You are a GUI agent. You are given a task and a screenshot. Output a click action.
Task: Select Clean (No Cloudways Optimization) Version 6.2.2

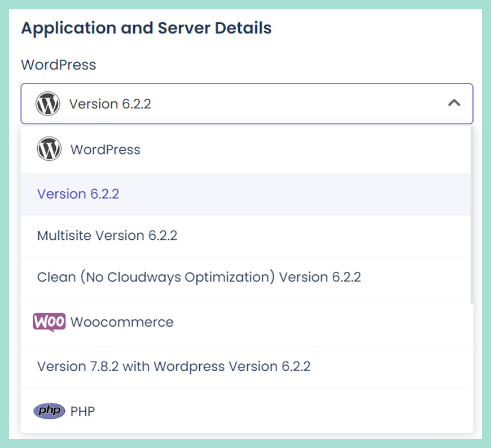tap(246, 278)
